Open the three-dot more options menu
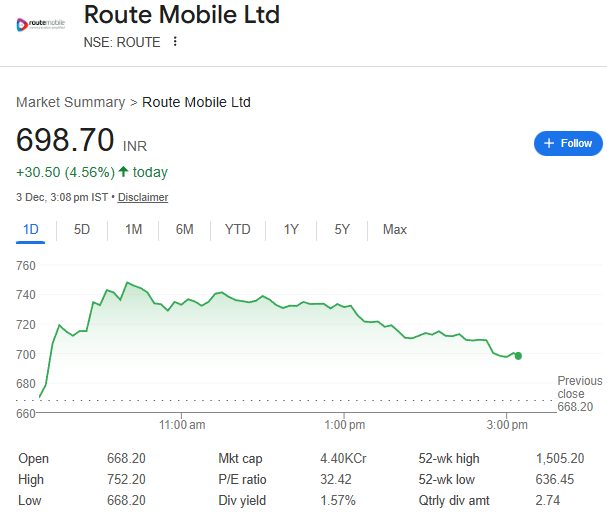 [175, 42]
